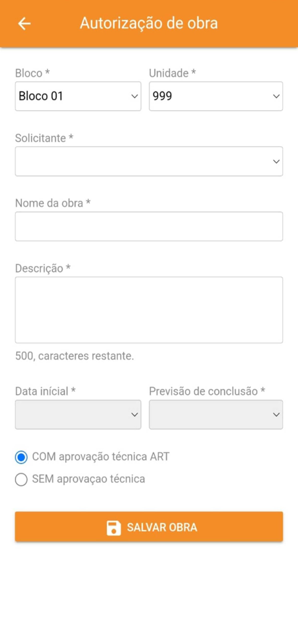The width and height of the screenshot is (298, 644).
Task: Select COM aprovação técnica ART
Action: point(21,457)
